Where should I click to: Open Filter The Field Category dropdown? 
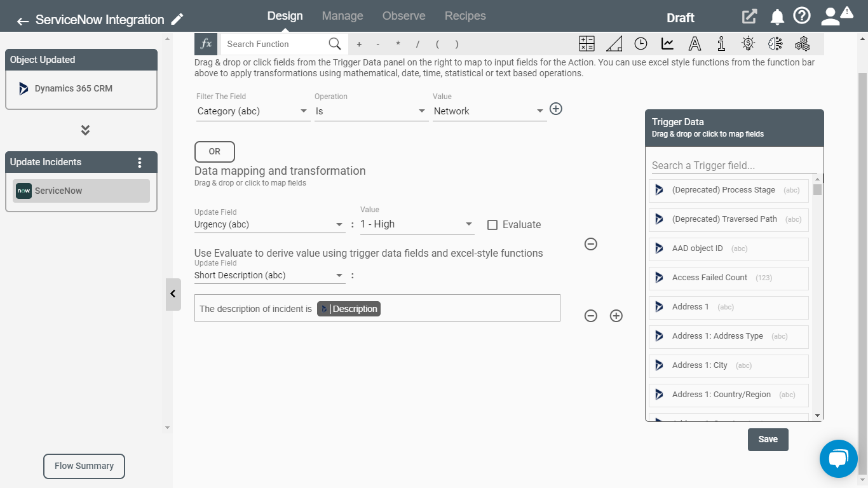[x=253, y=111]
